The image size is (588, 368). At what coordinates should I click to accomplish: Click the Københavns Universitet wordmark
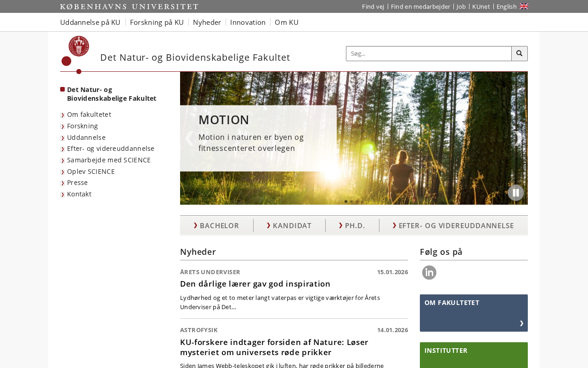click(x=129, y=6)
